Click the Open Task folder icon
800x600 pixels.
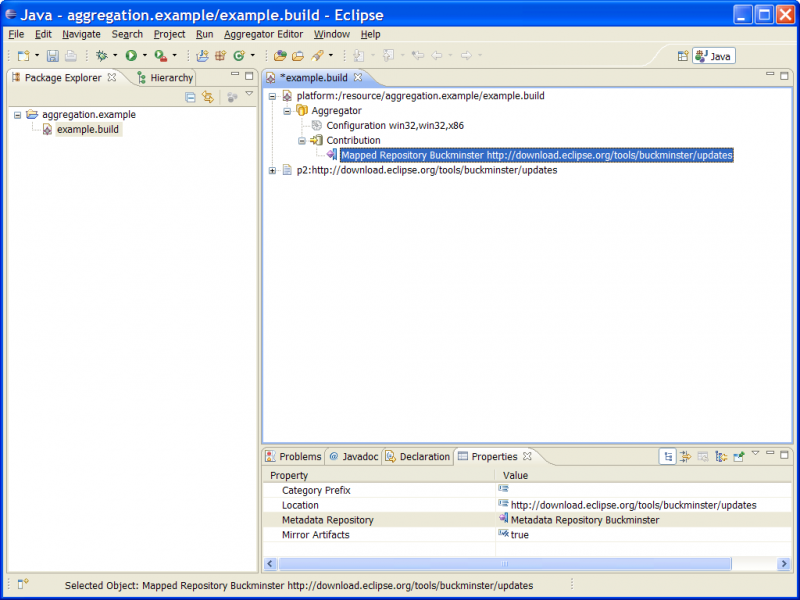(x=298, y=56)
